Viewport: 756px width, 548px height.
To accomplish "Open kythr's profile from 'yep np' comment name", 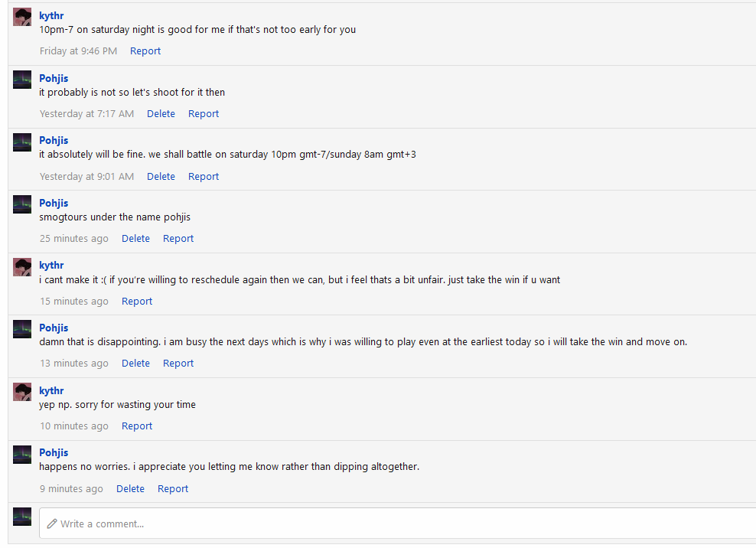I will point(51,391).
